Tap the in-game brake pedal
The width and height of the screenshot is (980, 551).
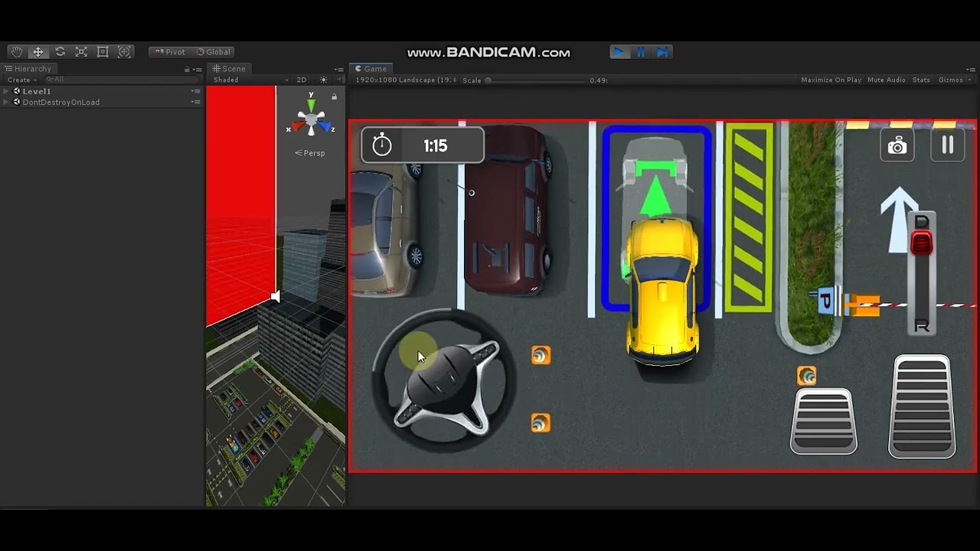pos(824,421)
